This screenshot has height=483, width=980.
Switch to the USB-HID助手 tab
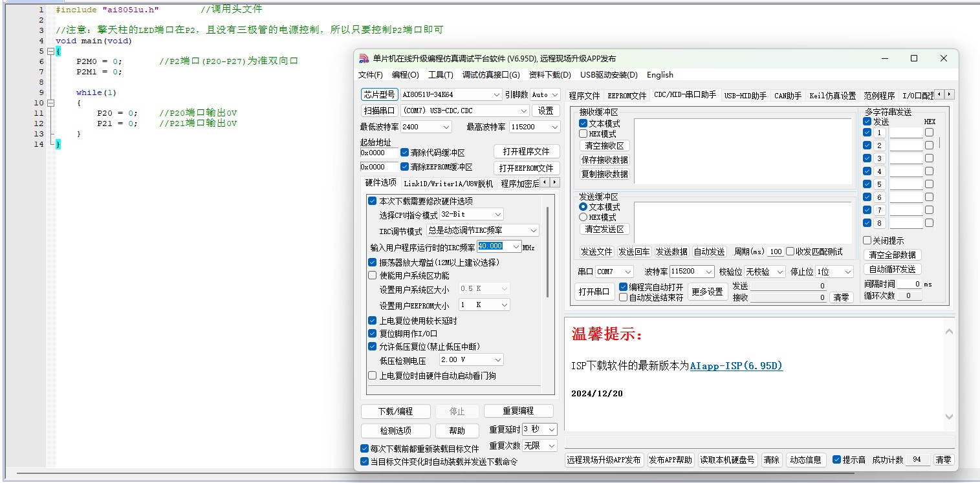[745, 96]
